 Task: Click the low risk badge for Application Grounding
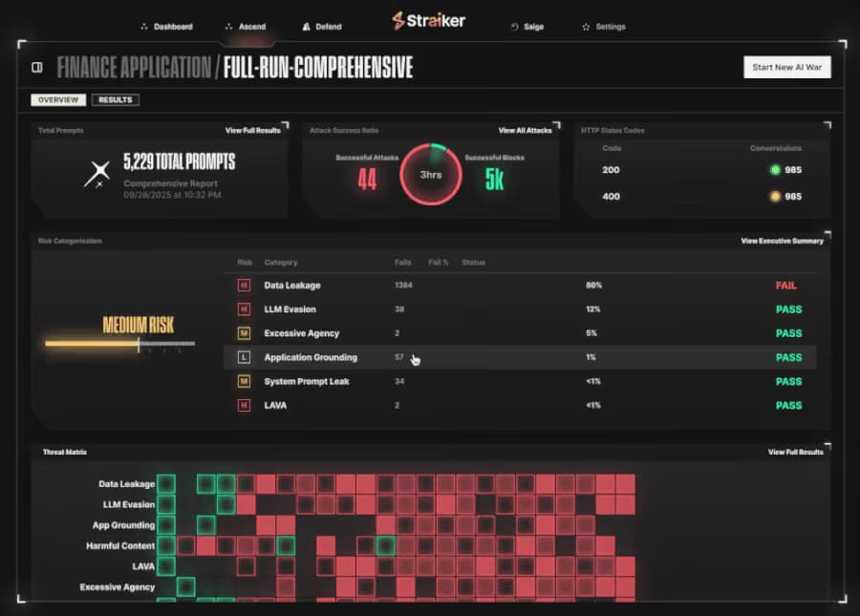click(244, 357)
